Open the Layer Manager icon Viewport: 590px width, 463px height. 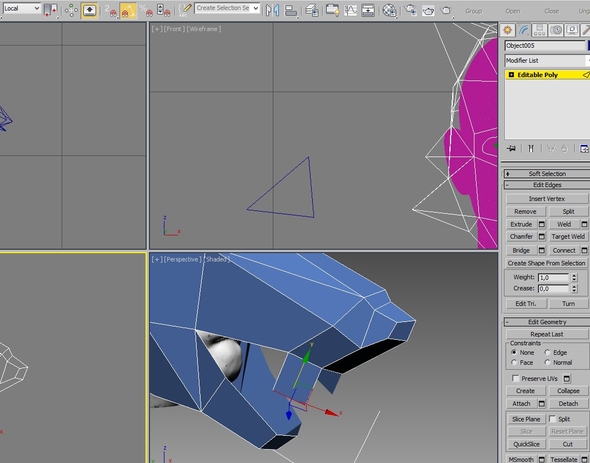pyautogui.click(x=312, y=10)
